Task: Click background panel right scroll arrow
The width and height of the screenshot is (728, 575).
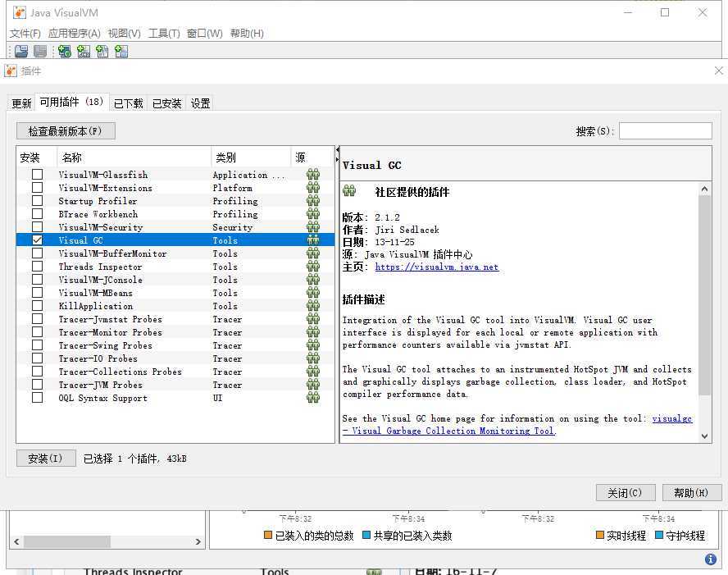Action: pos(198,541)
